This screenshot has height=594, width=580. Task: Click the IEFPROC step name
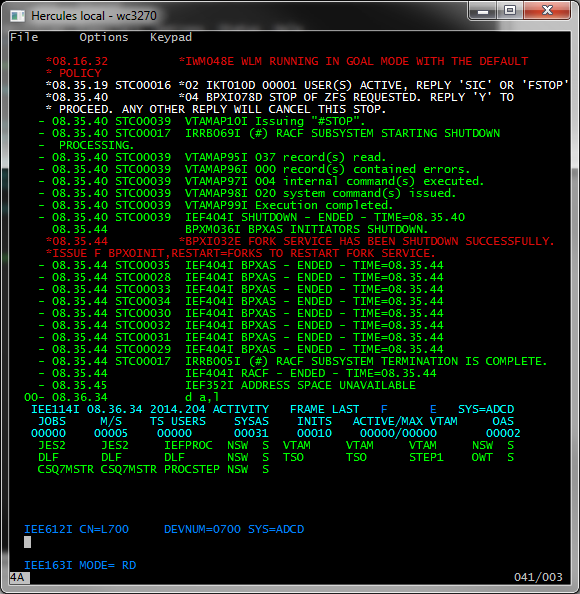click(188, 446)
